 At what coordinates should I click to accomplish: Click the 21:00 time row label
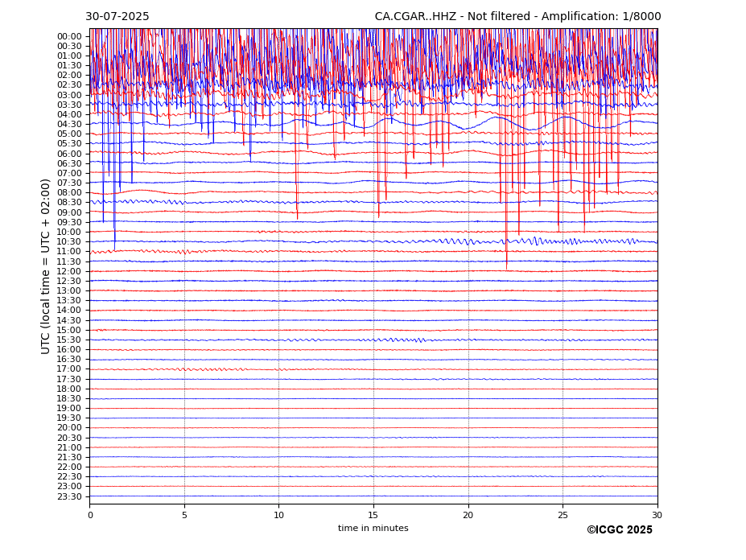point(69,447)
